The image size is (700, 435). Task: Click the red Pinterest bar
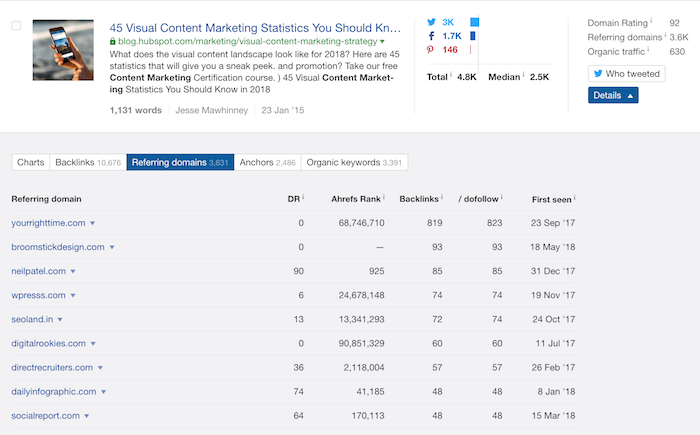pyautogui.click(x=471, y=50)
